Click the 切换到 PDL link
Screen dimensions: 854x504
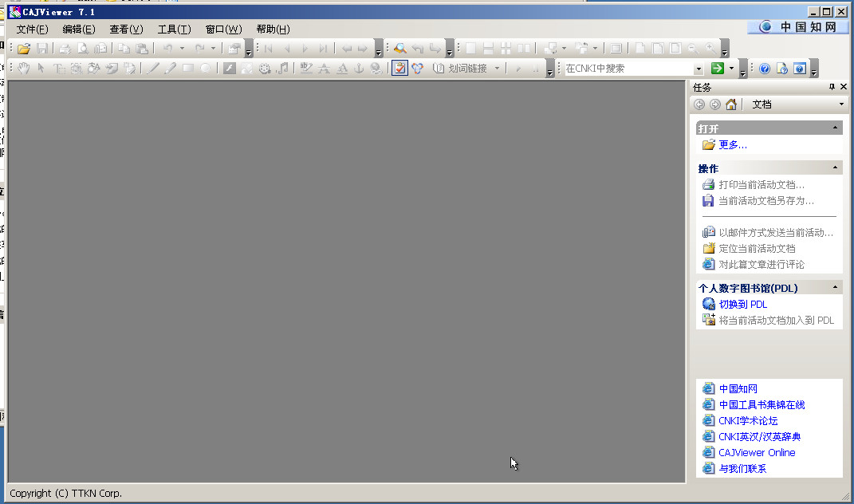point(743,304)
